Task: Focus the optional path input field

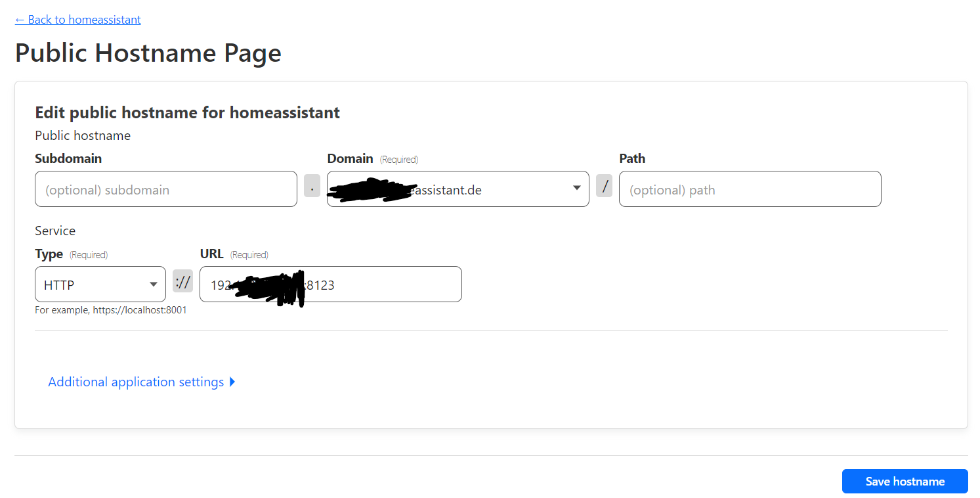Action: coord(750,189)
